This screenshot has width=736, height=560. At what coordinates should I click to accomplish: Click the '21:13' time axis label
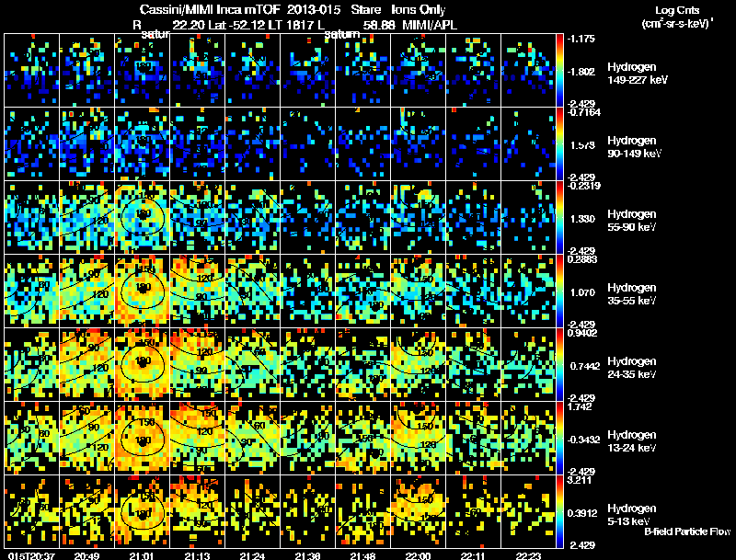click(x=198, y=555)
